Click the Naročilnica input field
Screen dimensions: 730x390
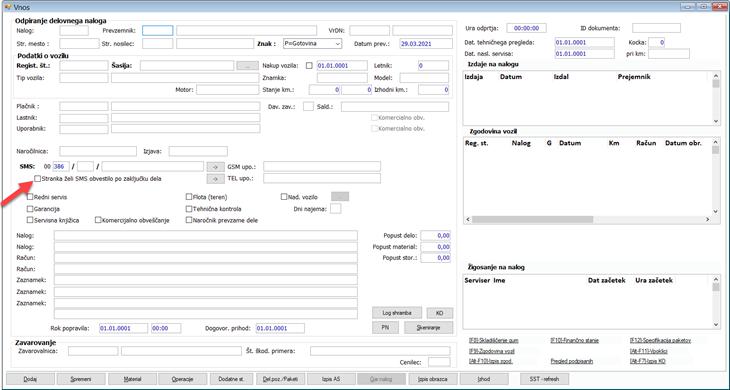pyautogui.click(x=98, y=151)
